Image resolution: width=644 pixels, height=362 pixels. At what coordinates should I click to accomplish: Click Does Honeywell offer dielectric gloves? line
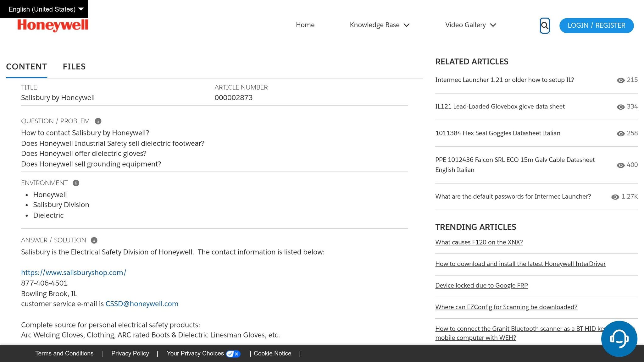(x=84, y=154)
